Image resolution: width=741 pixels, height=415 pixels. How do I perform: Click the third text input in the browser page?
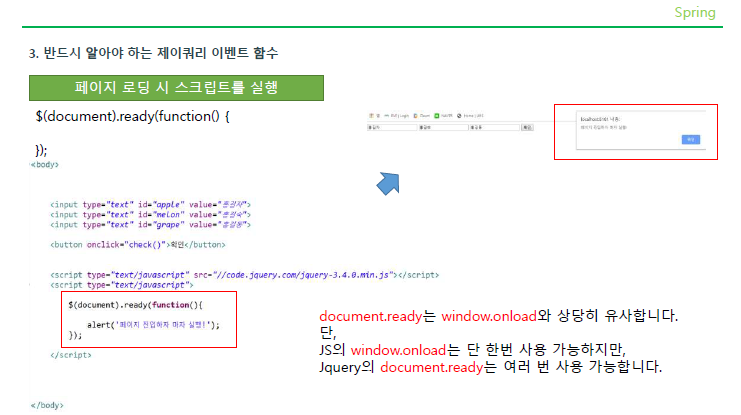coord(494,128)
